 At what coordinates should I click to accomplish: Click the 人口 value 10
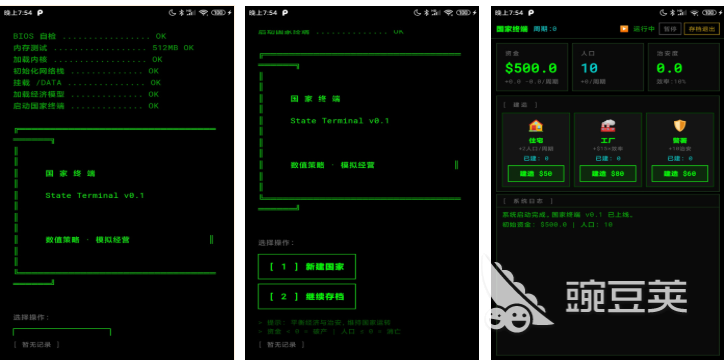coord(589,68)
